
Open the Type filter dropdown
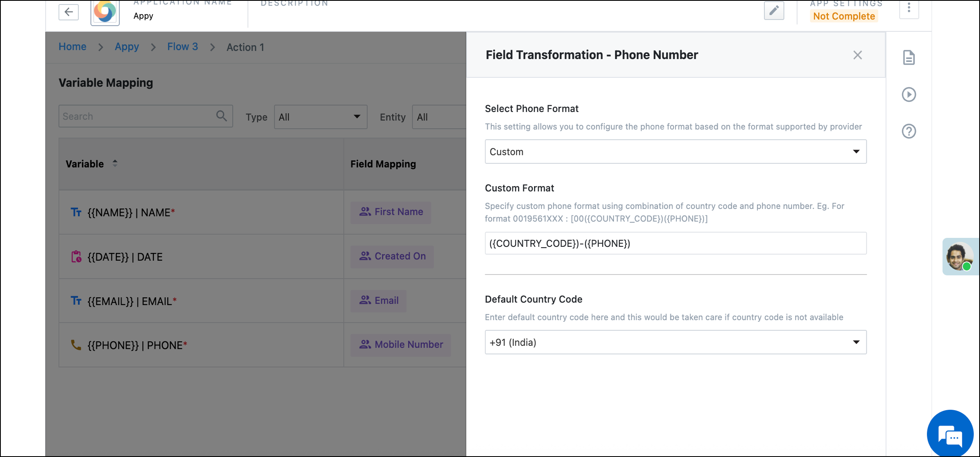[x=320, y=117]
